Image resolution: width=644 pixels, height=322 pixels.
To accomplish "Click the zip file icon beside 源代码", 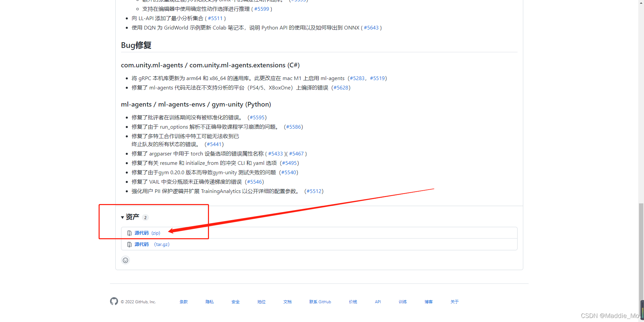I will click(x=129, y=233).
